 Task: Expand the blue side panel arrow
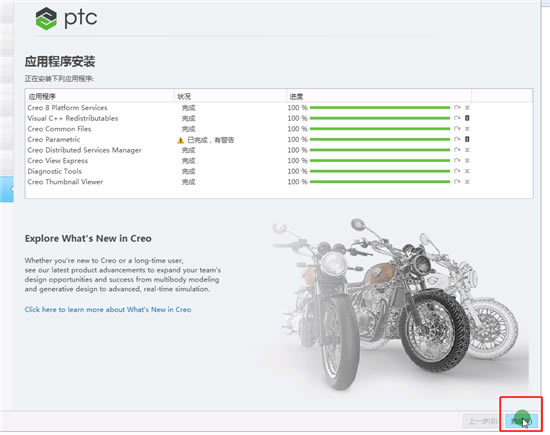point(7,189)
